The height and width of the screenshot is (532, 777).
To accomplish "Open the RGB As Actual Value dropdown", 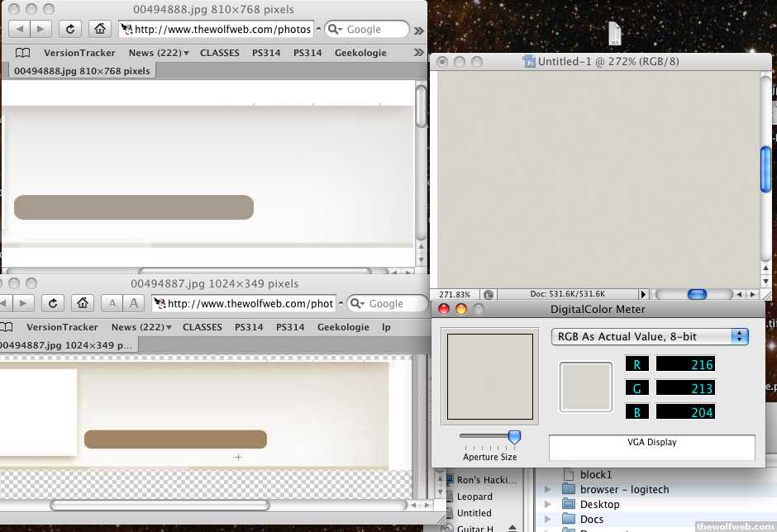I will 649,336.
